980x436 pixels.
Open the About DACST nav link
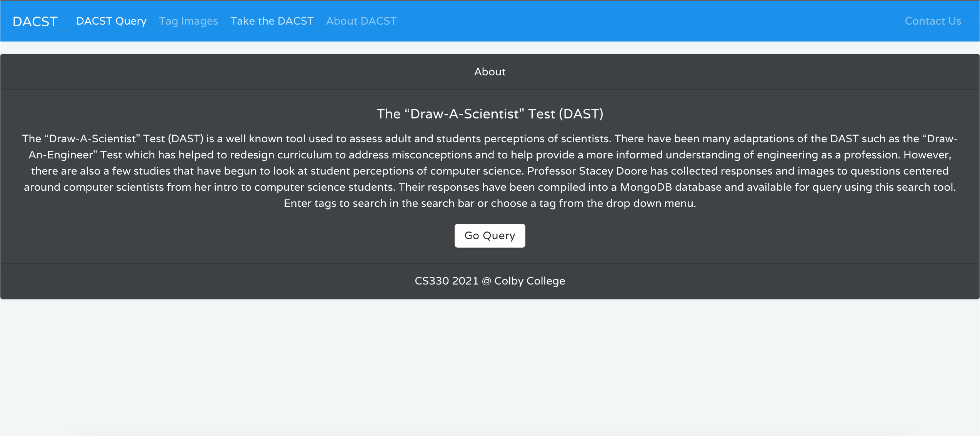tap(361, 21)
